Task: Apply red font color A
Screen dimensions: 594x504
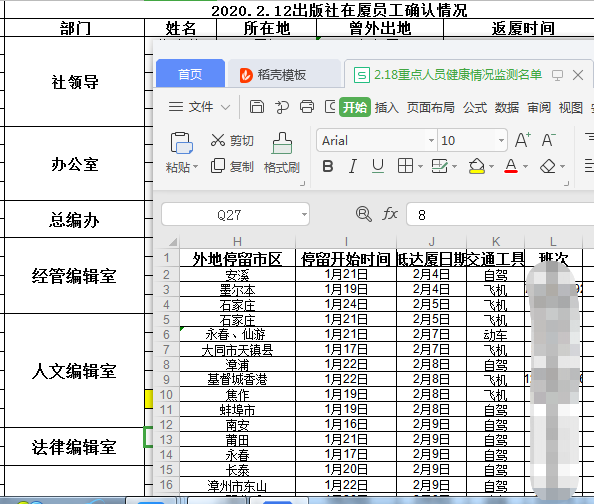Action: point(511,166)
